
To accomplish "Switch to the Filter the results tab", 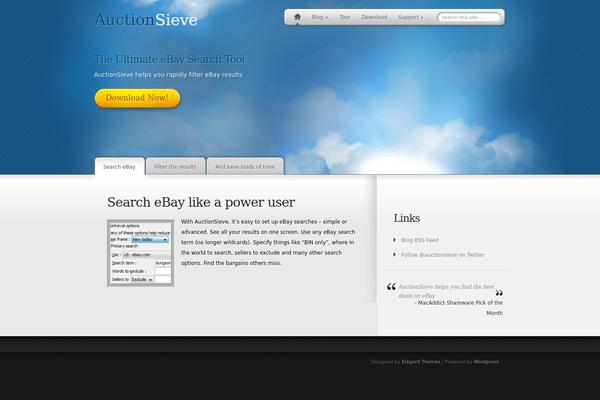I will pyautogui.click(x=175, y=167).
